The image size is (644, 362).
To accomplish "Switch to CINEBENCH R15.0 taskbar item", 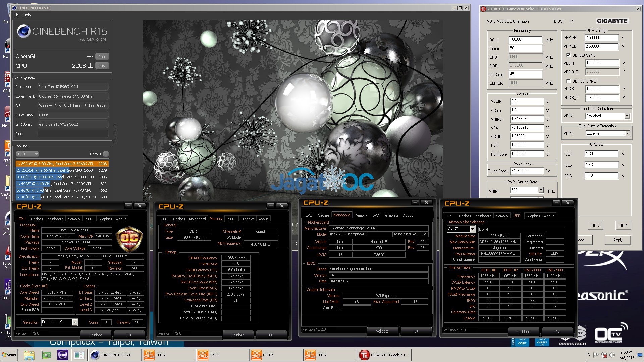I will [115, 355].
